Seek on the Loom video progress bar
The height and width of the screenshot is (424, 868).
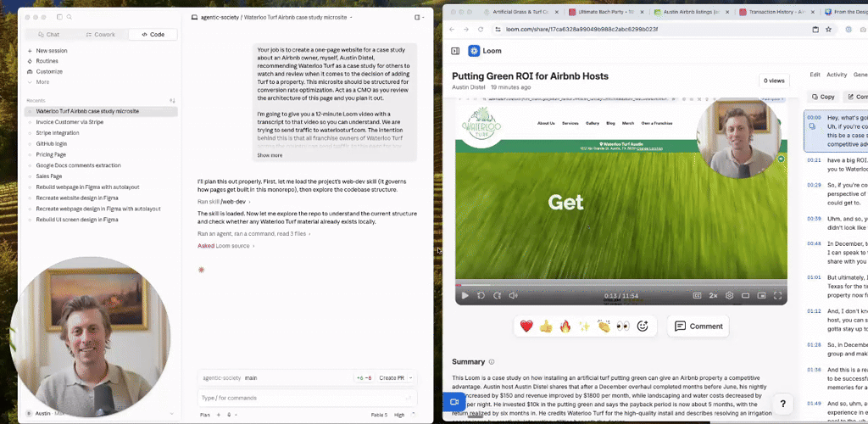pos(621,285)
